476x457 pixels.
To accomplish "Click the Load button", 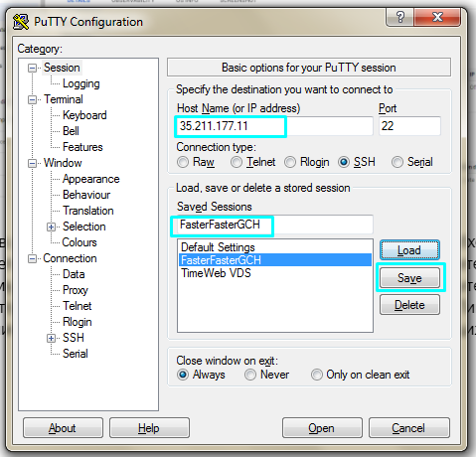I will click(x=409, y=250).
